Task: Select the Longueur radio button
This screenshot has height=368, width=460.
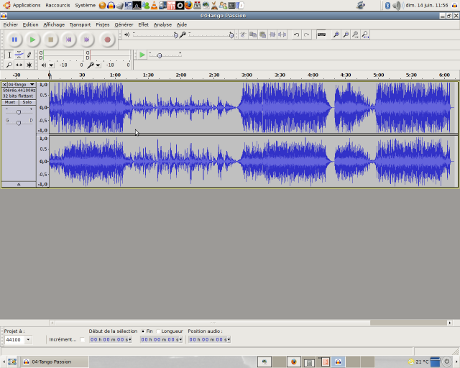Action: click(x=159, y=331)
